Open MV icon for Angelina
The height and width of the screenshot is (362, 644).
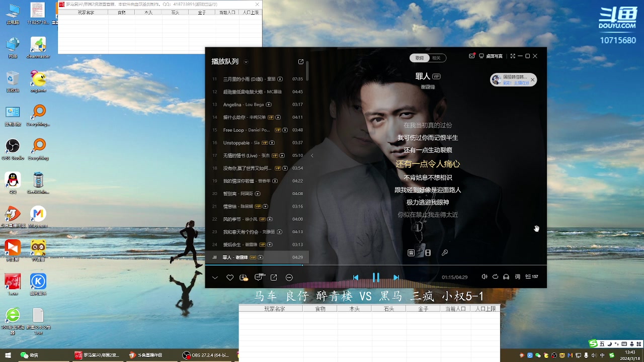(269, 105)
